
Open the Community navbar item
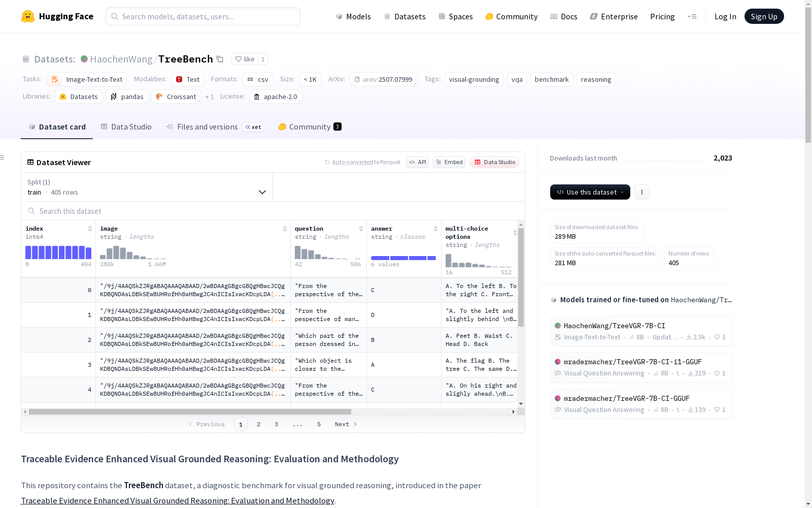(x=512, y=16)
